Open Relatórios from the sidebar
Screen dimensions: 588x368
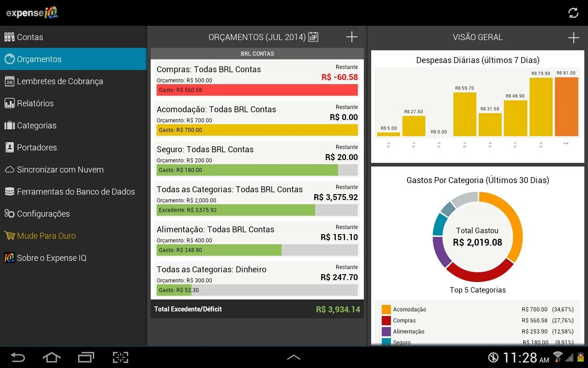73,103
